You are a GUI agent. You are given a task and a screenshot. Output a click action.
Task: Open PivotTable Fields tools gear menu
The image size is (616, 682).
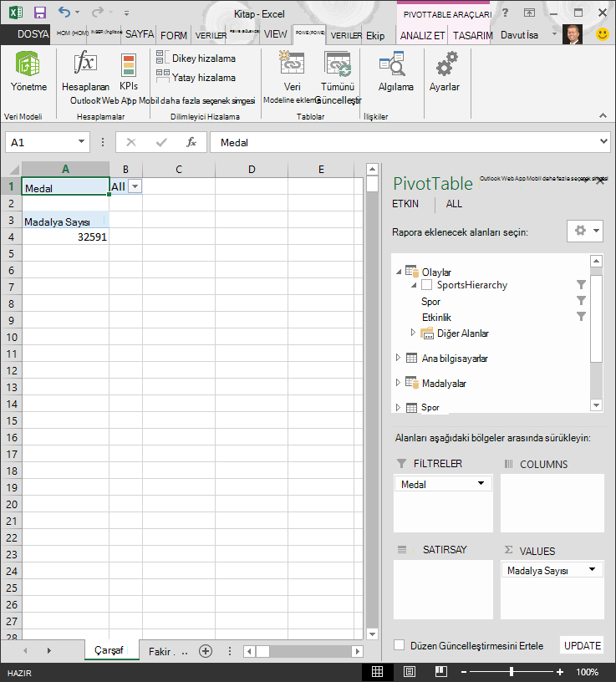click(x=585, y=231)
